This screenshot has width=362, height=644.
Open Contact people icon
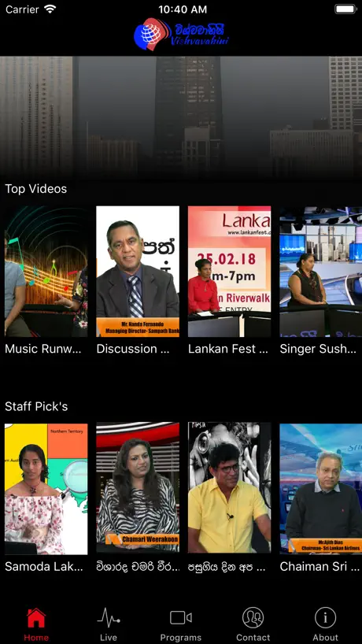tap(253, 618)
